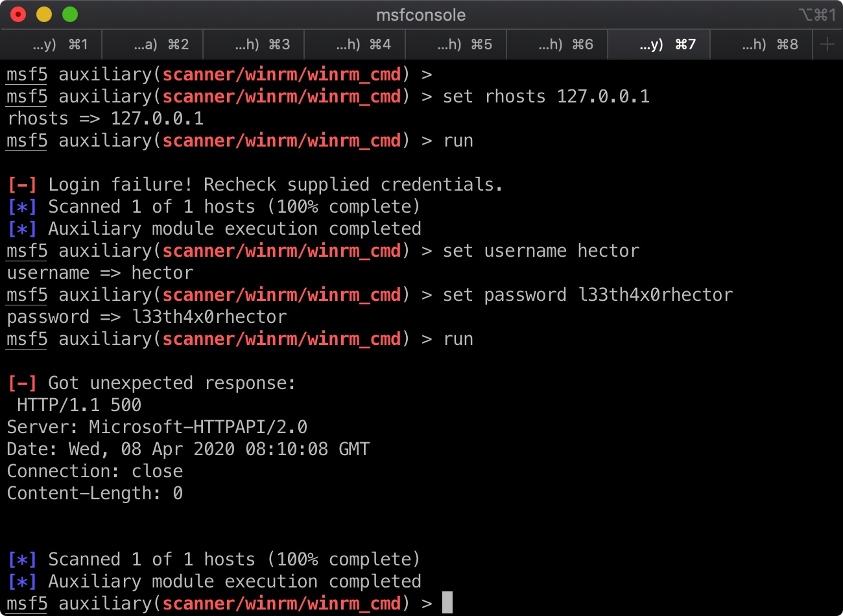Screen dimensions: 843x616
Task: Click the "HTTP/1.1 500" response line
Action: pyautogui.click(x=79, y=405)
